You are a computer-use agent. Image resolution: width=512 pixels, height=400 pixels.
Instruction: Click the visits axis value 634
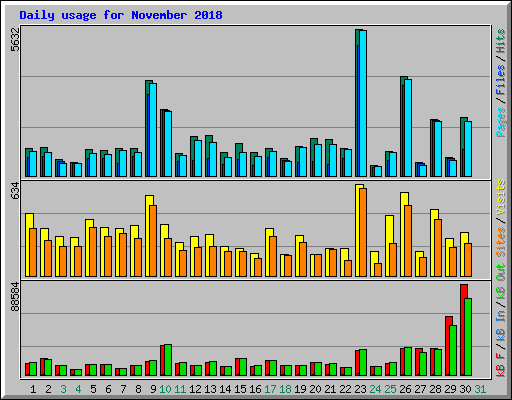pos(15,190)
